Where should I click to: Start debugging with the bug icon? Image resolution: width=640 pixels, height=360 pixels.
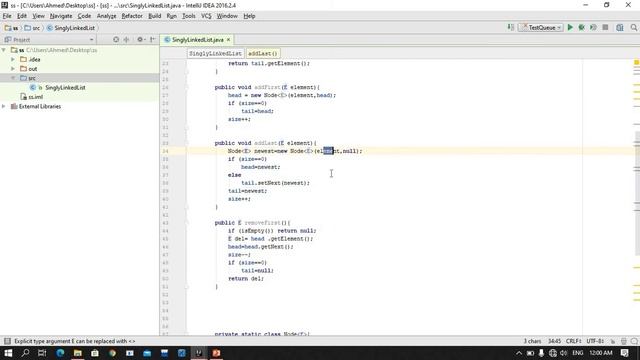point(582,27)
